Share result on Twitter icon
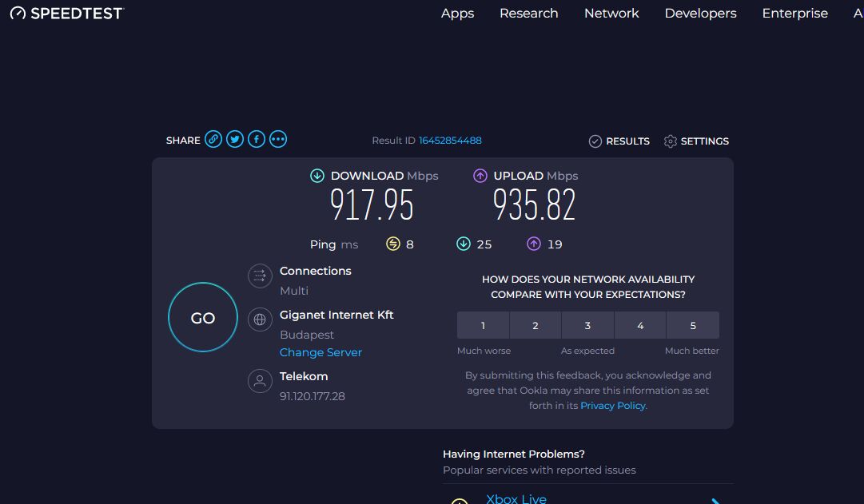Viewport: 864px width, 504px height. coord(235,139)
